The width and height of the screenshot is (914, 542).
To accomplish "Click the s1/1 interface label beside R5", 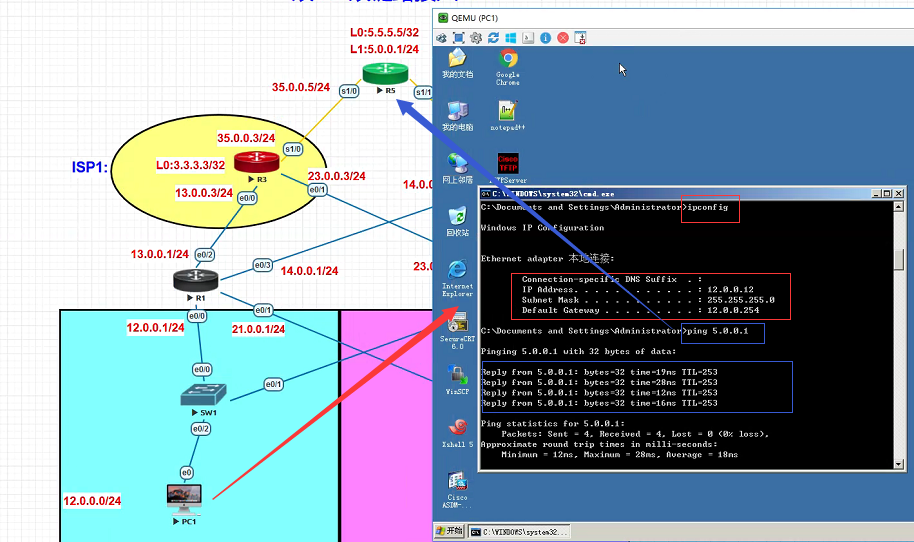I will (x=423, y=92).
